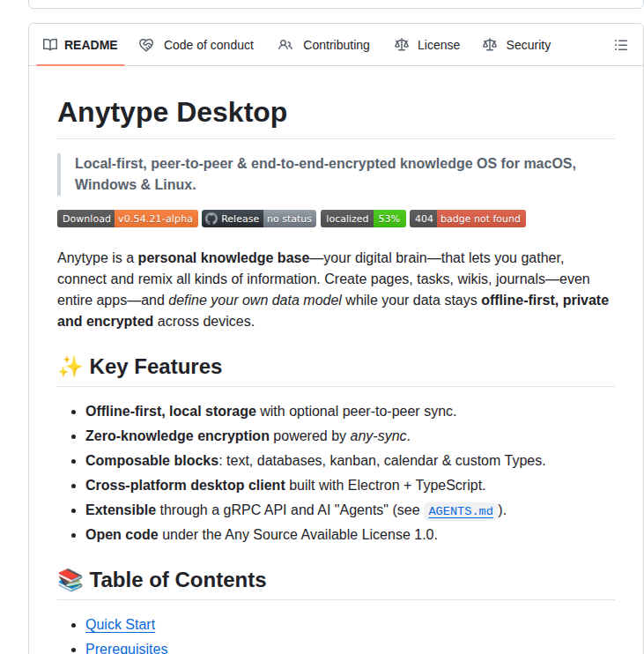The image size is (644, 654).
Task: Click 'define your own data model' italic text
Action: (255, 301)
